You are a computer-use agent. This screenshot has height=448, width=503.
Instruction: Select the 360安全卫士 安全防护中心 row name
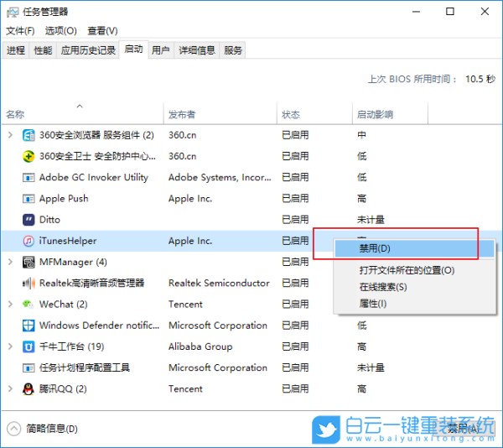tap(97, 156)
